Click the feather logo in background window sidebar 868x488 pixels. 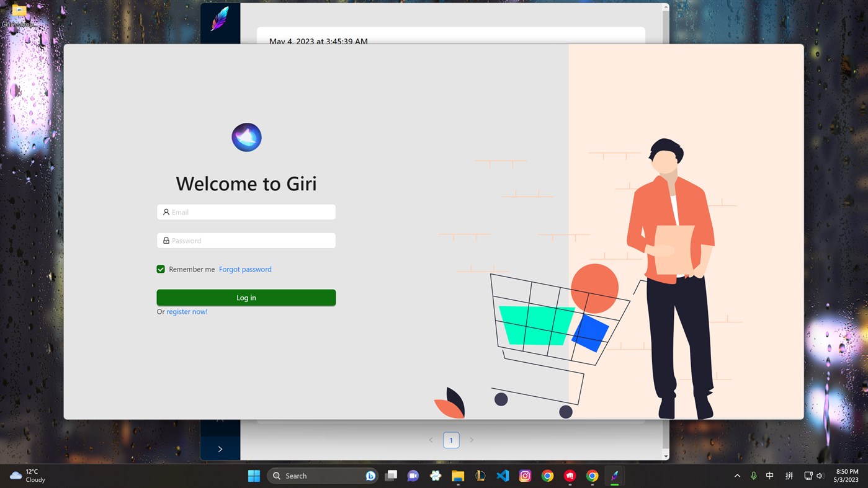click(220, 19)
